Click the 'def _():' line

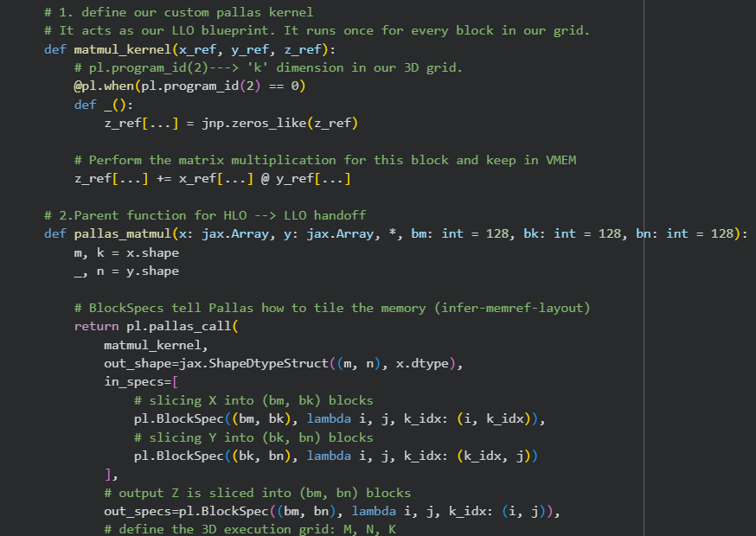tap(104, 105)
